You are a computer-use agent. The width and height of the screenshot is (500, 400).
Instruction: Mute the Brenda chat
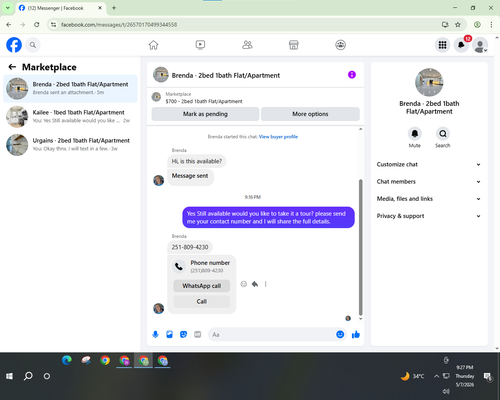(415, 134)
